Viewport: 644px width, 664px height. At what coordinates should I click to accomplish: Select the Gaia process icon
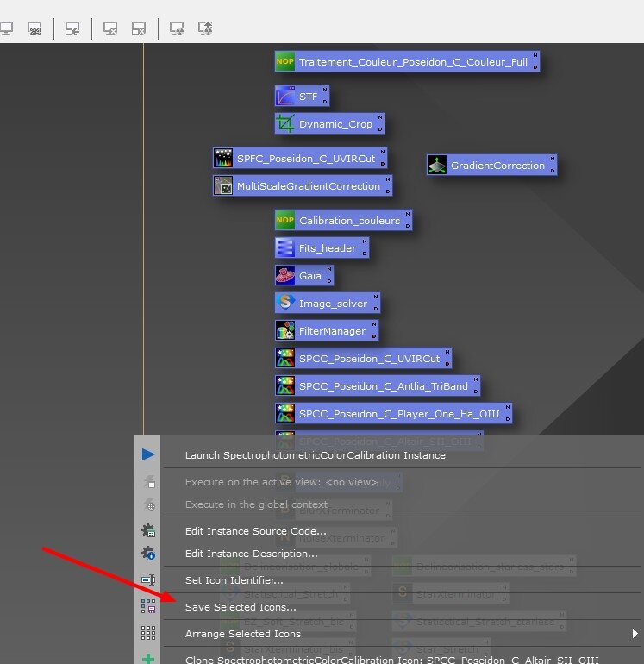(304, 275)
